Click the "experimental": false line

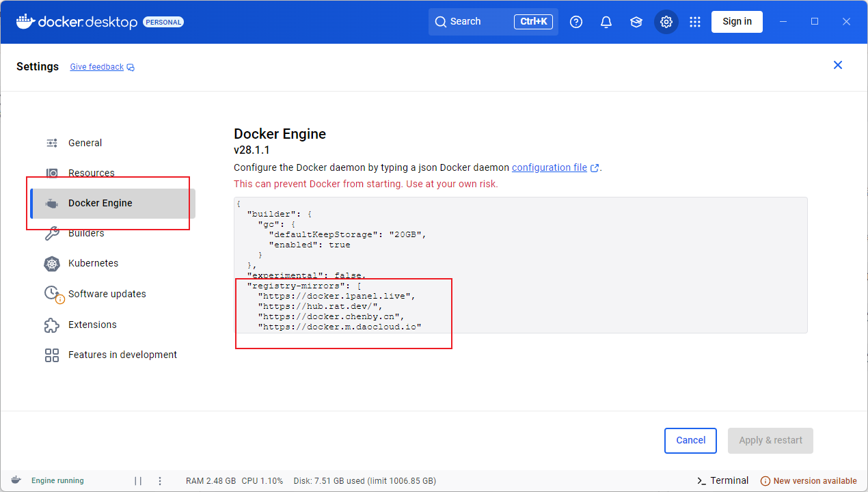(306, 275)
